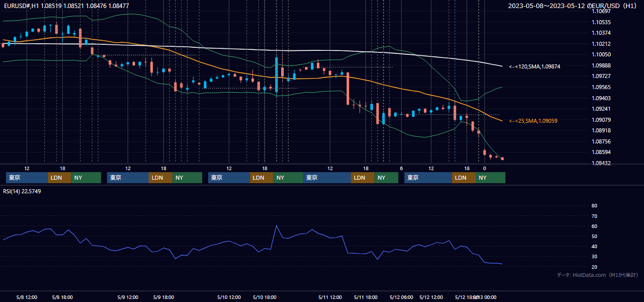
Task: Click price axis label 1.09241
Action: (601, 109)
